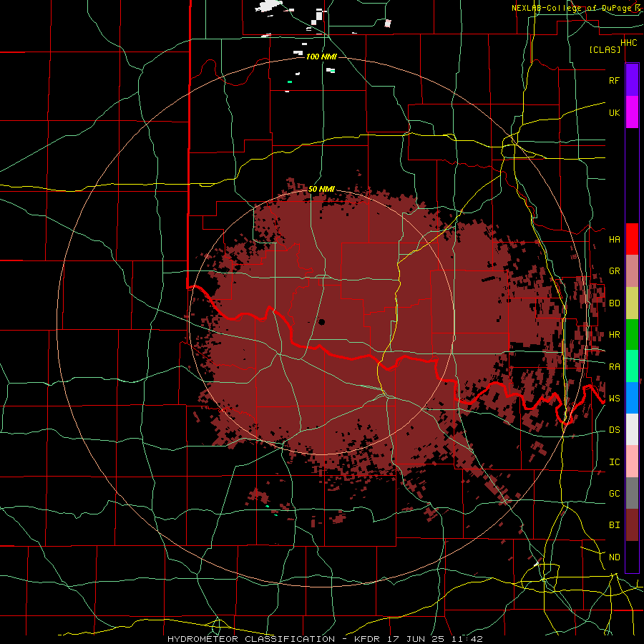Select the GC gray legend swatch

632,493
